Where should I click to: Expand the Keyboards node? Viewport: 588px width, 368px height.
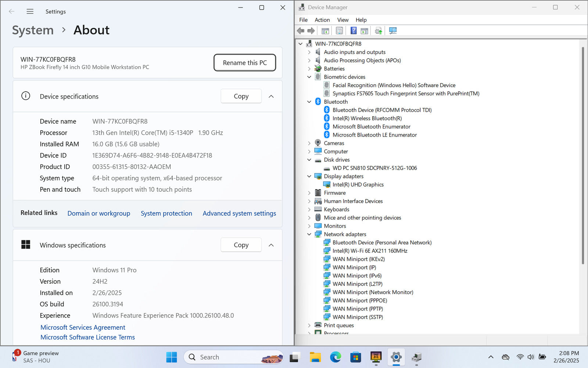[x=309, y=209]
